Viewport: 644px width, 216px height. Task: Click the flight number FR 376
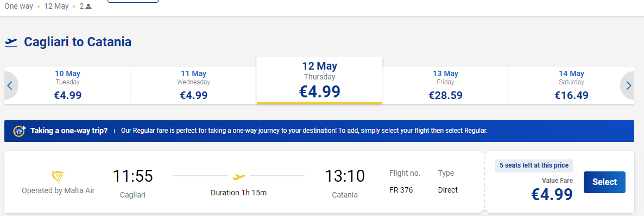[x=401, y=190]
